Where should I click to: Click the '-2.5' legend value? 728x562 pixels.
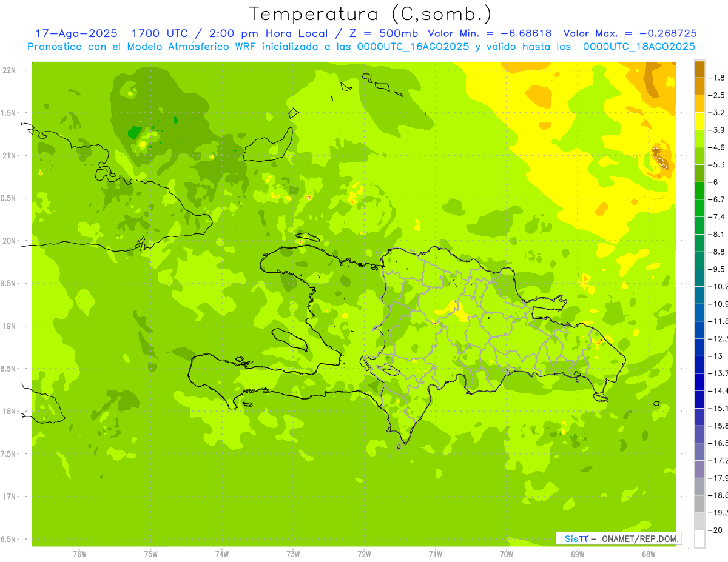click(x=717, y=95)
